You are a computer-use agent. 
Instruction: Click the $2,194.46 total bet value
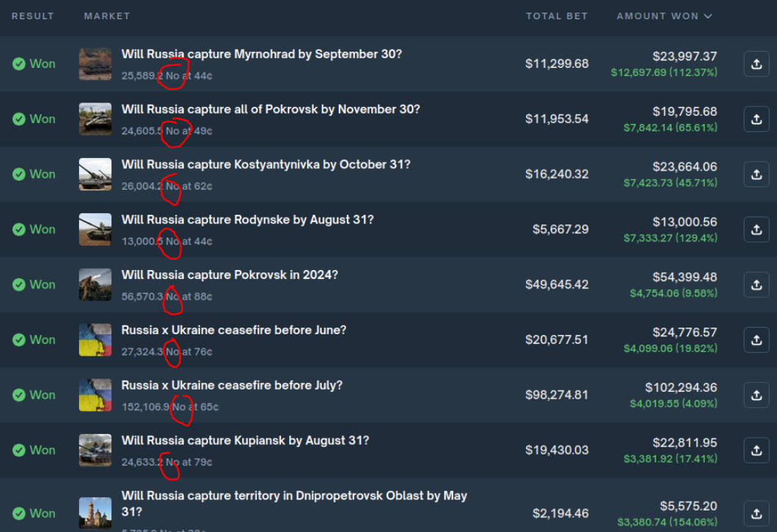click(561, 513)
